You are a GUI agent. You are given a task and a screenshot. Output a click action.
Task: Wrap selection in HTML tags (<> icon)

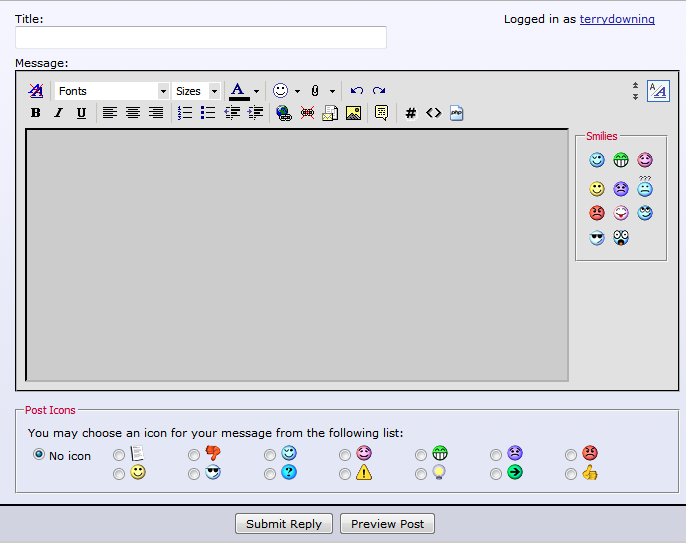tap(434, 113)
